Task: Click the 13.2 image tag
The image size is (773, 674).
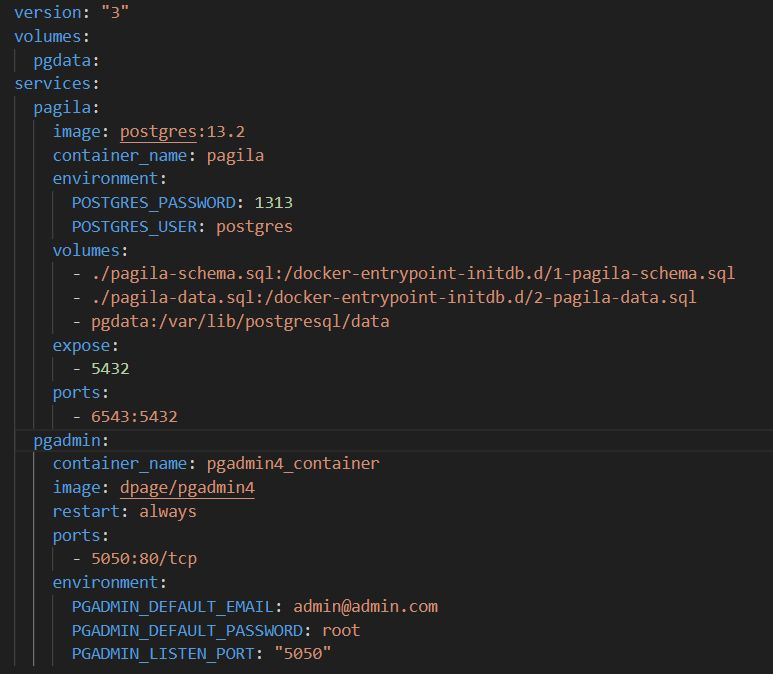Action: [x=226, y=132]
